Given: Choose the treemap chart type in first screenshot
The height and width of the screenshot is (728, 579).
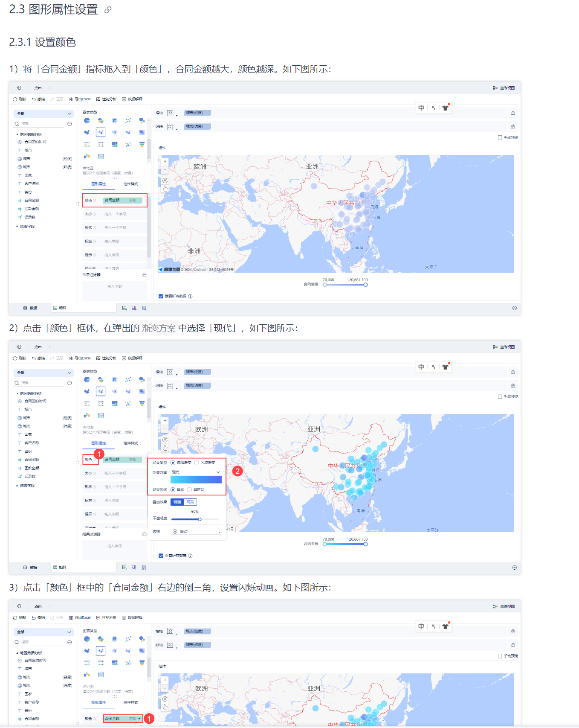Looking at the screenshot, I should (x=114, y=144).
